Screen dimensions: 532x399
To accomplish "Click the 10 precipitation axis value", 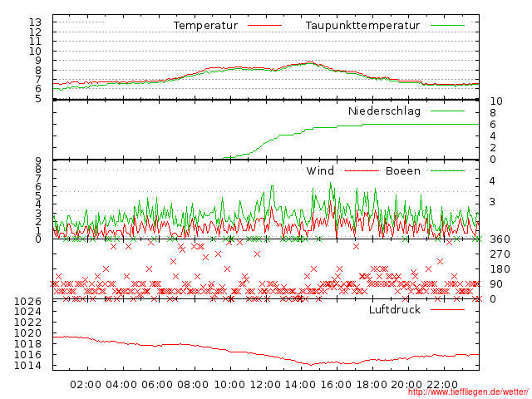I will [496, 101].
